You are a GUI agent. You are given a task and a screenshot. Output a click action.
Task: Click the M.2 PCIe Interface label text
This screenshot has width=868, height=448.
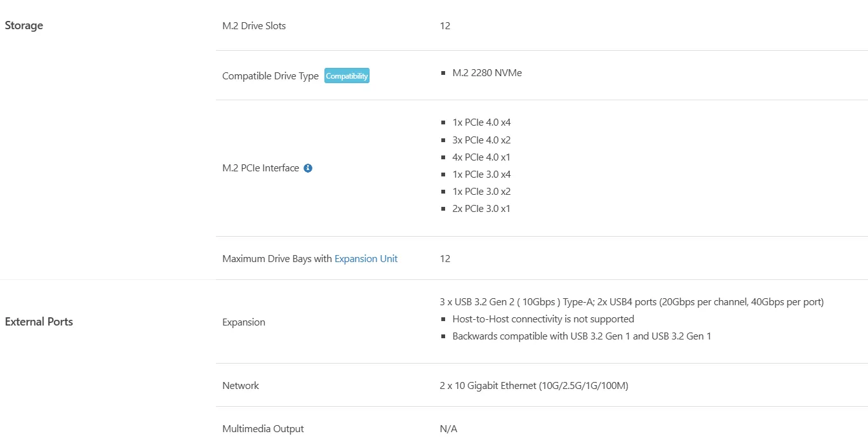click(x=260, y=168)
